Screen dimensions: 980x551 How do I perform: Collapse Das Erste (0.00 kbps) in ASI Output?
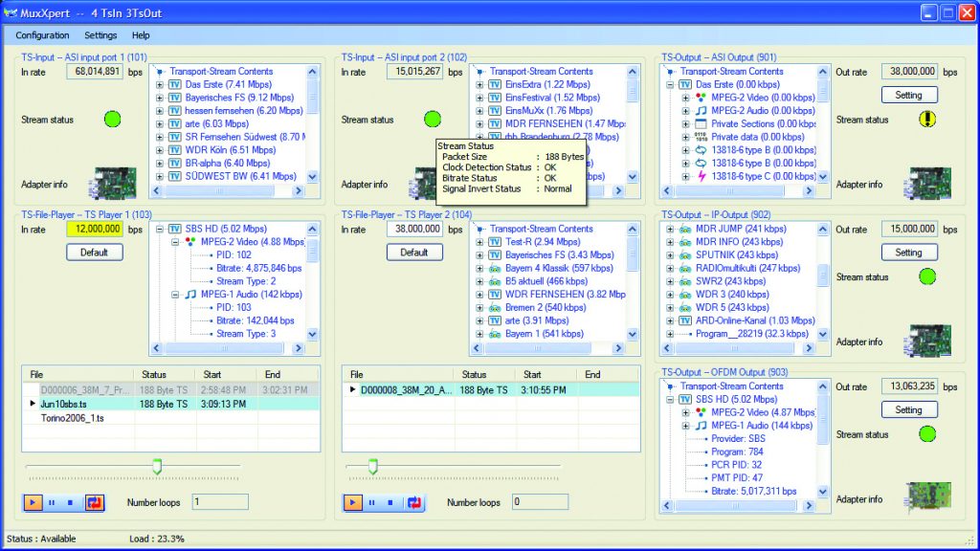pos(670,84)
